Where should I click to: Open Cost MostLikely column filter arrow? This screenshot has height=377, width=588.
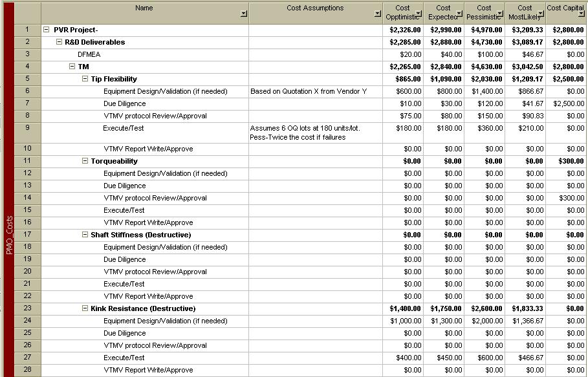541,14
